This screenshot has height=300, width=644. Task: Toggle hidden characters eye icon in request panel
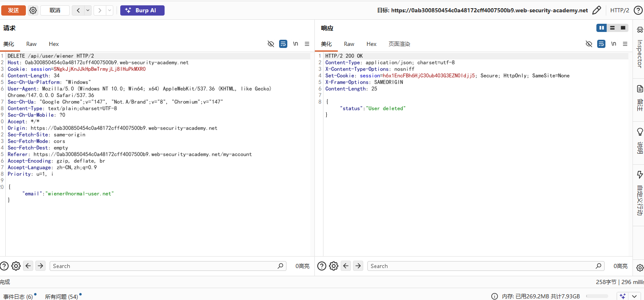coord(271,44)
